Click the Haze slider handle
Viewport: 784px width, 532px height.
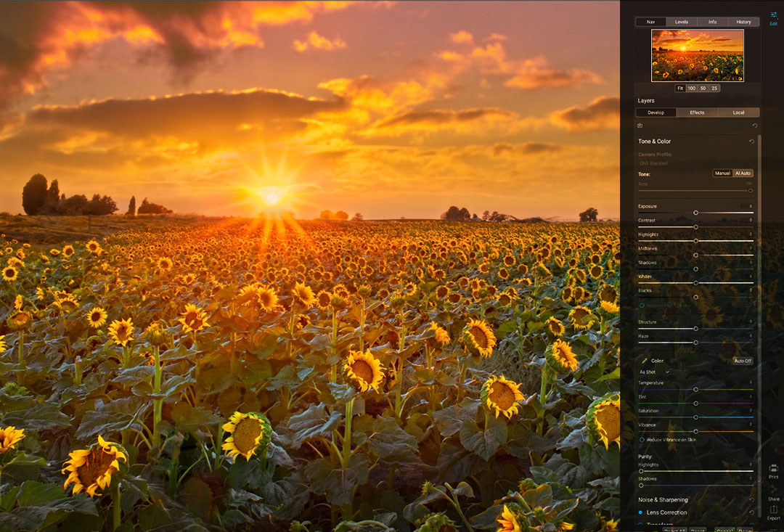click(x=695, y=343)
